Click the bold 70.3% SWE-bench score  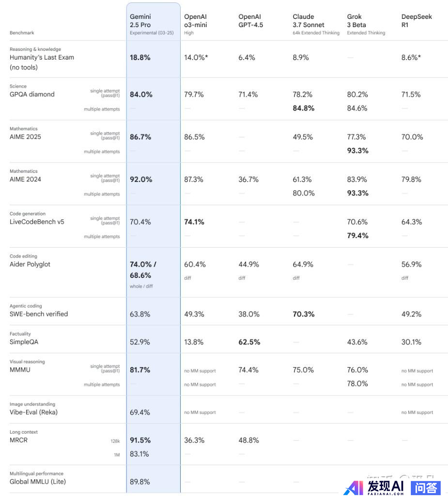click(x=304, y=314)
